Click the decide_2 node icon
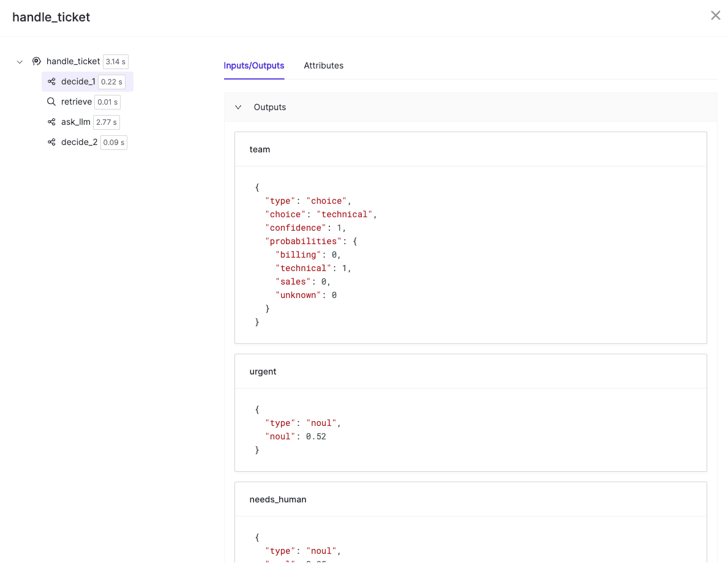Screen dimensions: 728x574 pyautogui.click(x=51, y=142)
